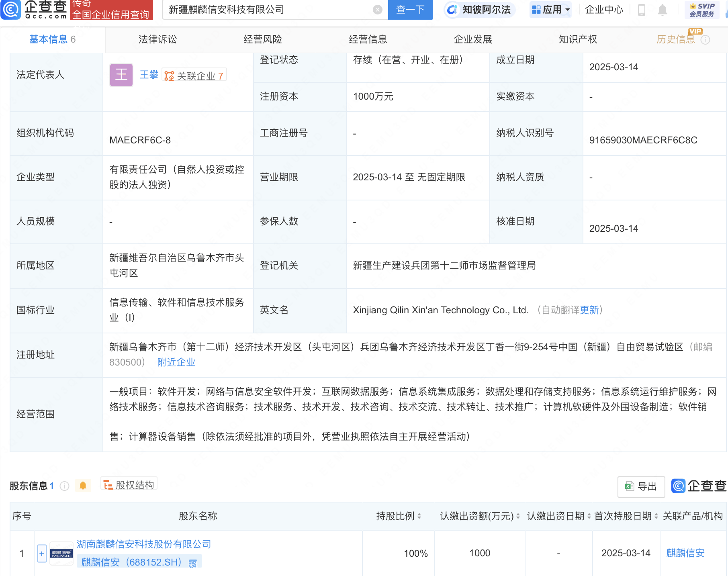Image resolution: width=728 pixels, height=576 pixels.
Task: Switch to the 经营信息 tab
Action: pos(368,39)
